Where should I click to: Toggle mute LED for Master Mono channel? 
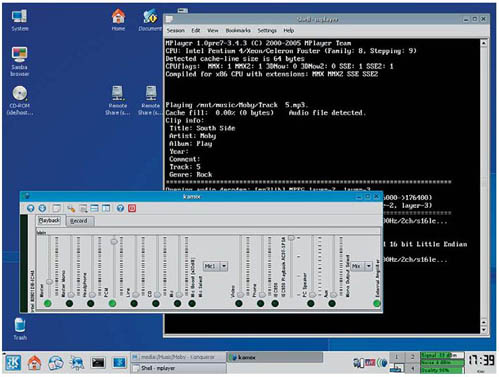[69, 303]
